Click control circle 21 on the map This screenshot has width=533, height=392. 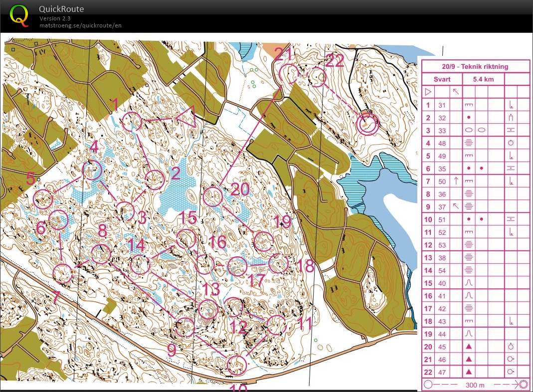[289, 74]
